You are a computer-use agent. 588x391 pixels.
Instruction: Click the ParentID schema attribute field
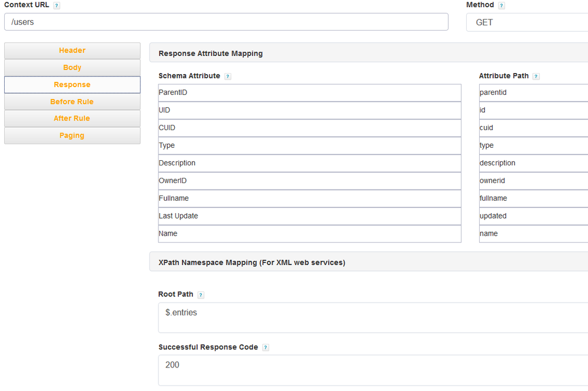pos(310,93)
